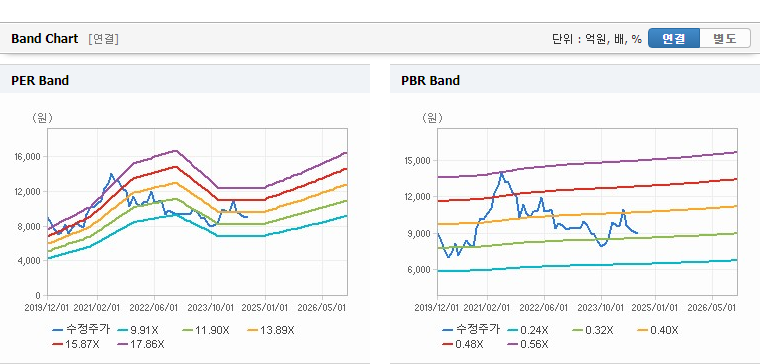The height and width of the screenshot is (364, 760).
Task: Toggle the 0.40X series in PBR legend
Action: click(657, 330)
